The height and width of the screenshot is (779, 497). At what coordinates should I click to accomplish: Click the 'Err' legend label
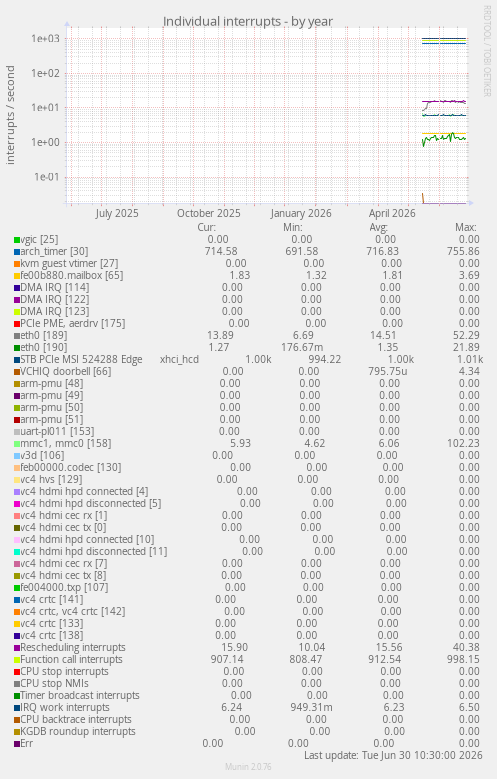pos(26,743)
